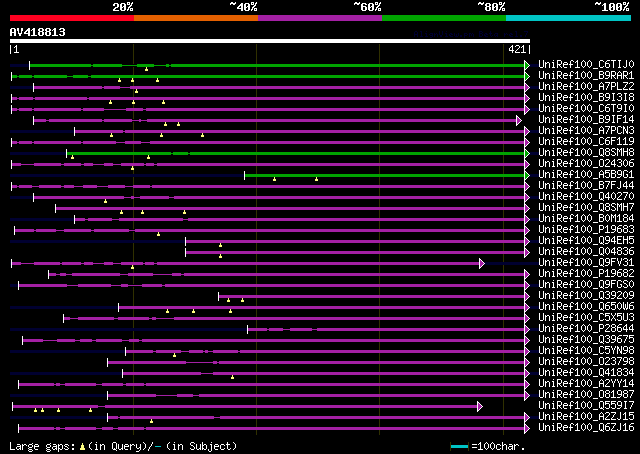Click the green end arrow of UniRef100_A5B9G1
The height and width of the screenshot is (454, 640).
(x=527, y=176)
